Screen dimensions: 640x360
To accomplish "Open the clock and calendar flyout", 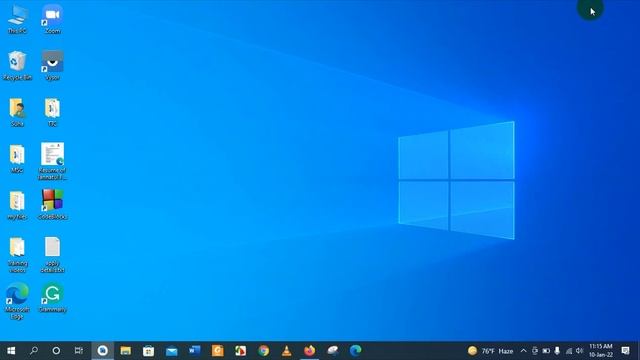I will 601,351.
